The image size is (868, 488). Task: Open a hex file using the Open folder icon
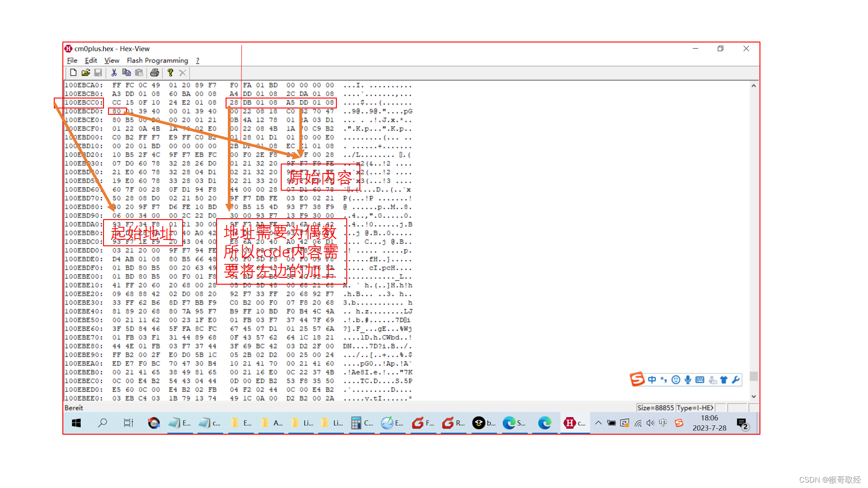coord(86,72)
